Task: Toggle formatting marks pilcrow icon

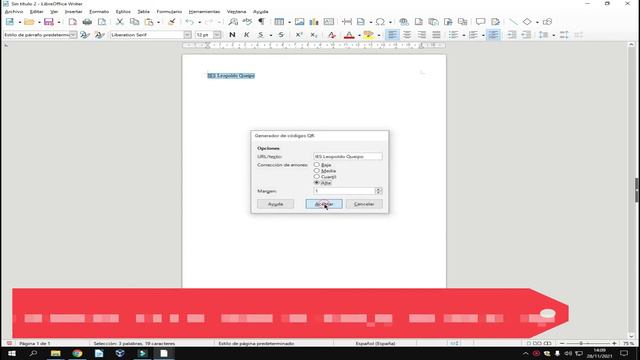Action: coord(261,22)
